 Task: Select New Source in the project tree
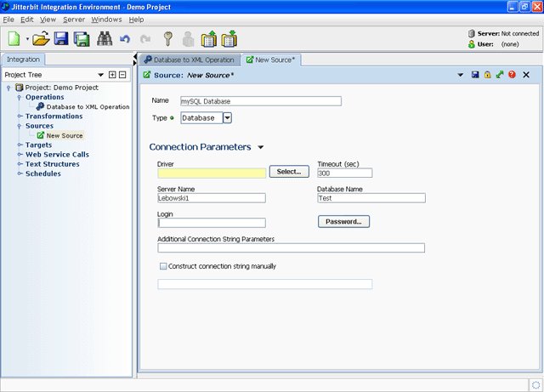tap(65, 135)
